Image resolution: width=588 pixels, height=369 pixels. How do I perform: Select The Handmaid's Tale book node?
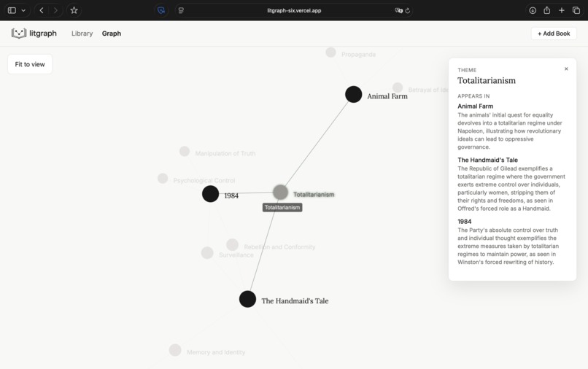click(x=247, y=299)
